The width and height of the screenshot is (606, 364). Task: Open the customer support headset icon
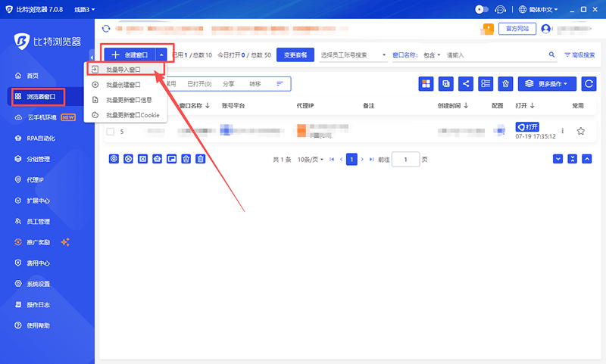point(501,10)
